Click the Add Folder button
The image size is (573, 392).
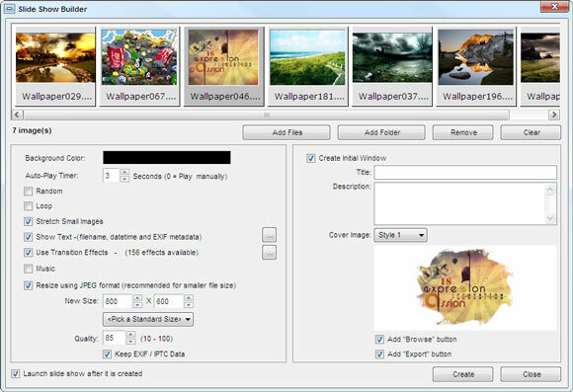pyautogui.click(x=381, y=132)
